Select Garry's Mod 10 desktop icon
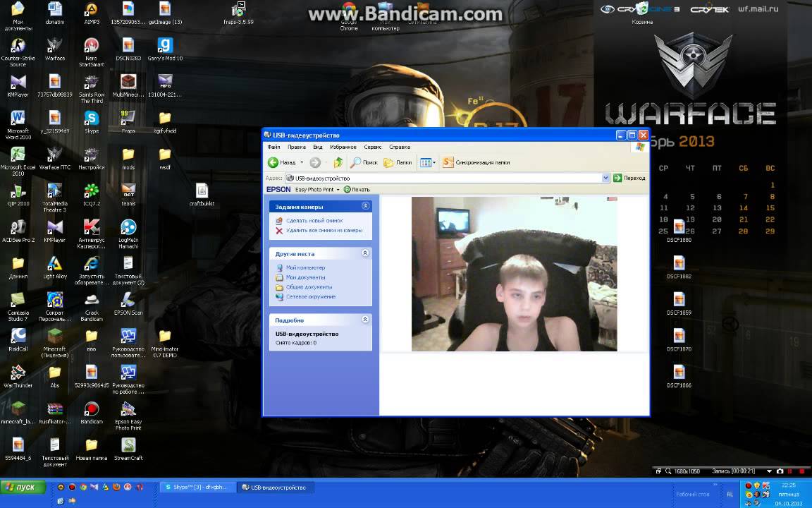The width and height of the screenshot is (812, 508). [x=165, y=49]
